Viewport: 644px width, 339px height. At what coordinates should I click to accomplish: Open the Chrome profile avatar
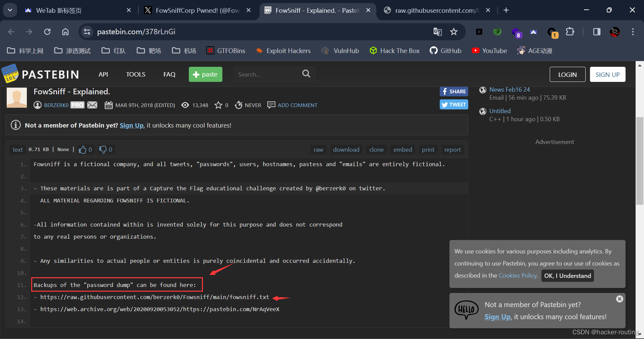click(x=615, y=32)
